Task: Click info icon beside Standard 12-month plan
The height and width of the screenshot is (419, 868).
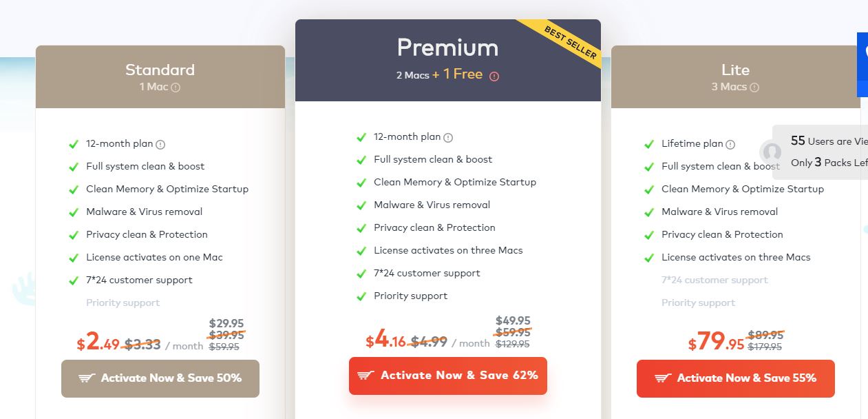Action: pyautogui.click(x=160, y=145)
